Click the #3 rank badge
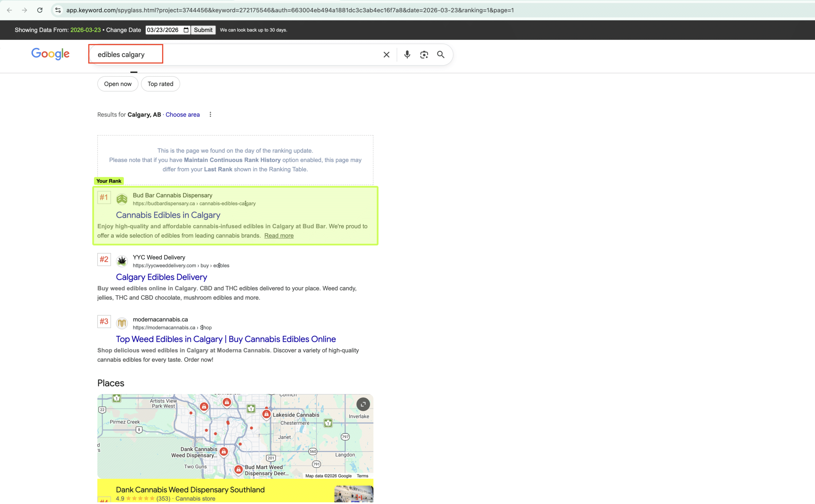The height and width of the screenshot is (504, 815). [x=104, y=322]
